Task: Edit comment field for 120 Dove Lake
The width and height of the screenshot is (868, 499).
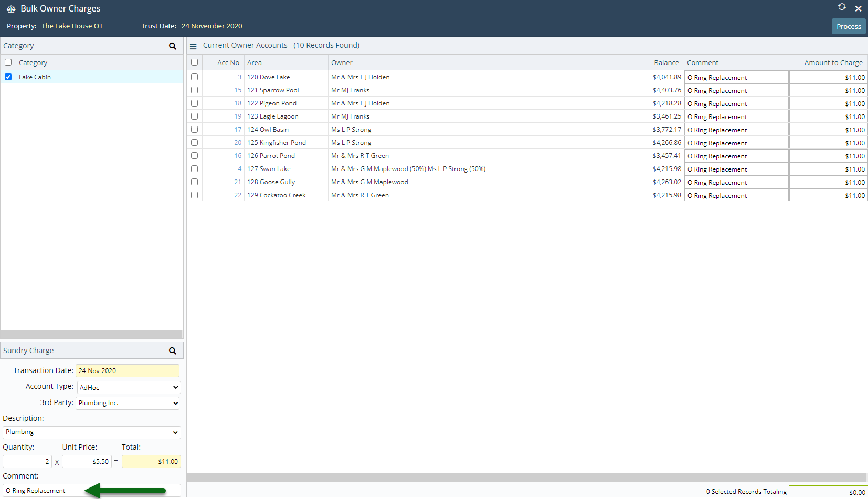Action: click(x=736, y=77)
